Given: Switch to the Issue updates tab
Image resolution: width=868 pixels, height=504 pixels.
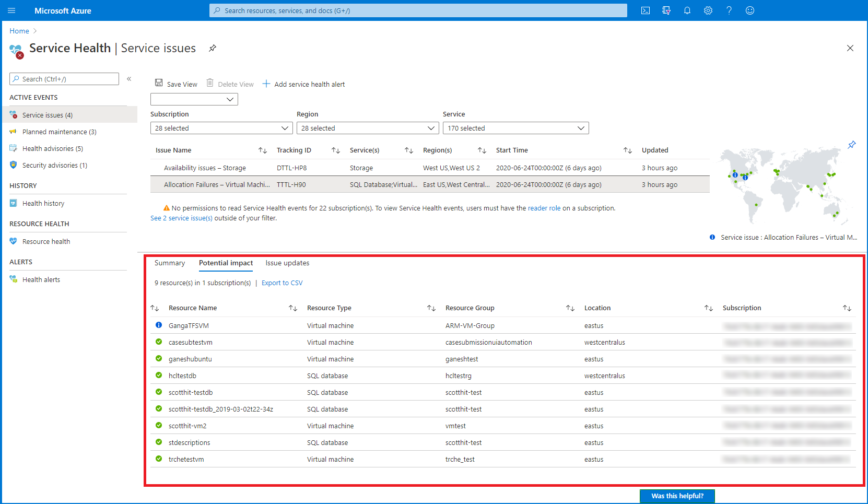Looking at the screenshot, I should pos(287,263).
